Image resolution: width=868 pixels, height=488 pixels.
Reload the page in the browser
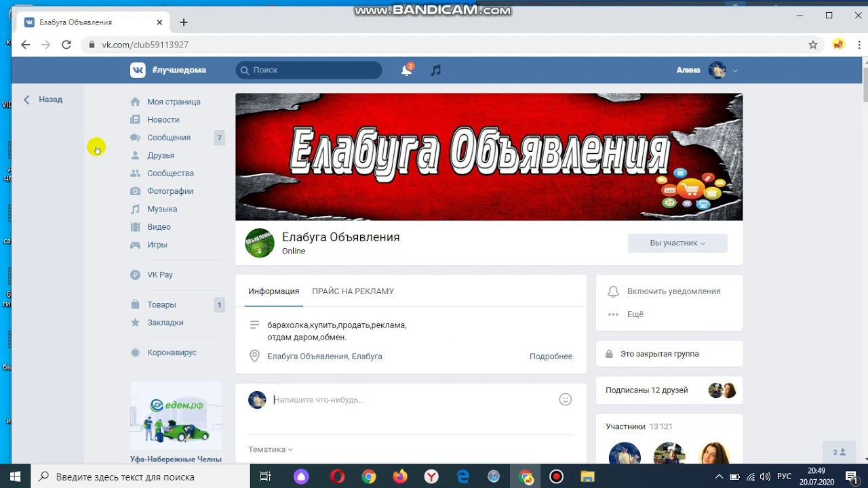coord(66,45)
